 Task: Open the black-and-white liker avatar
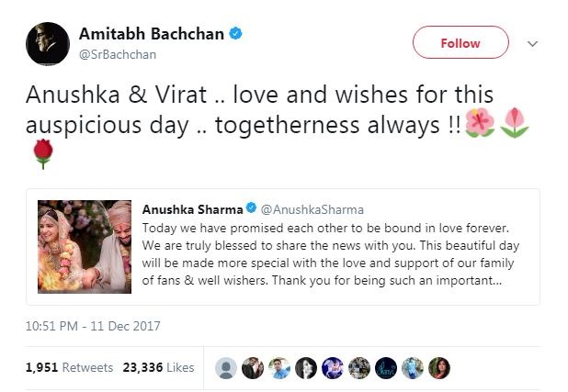(x=306, y=367)
